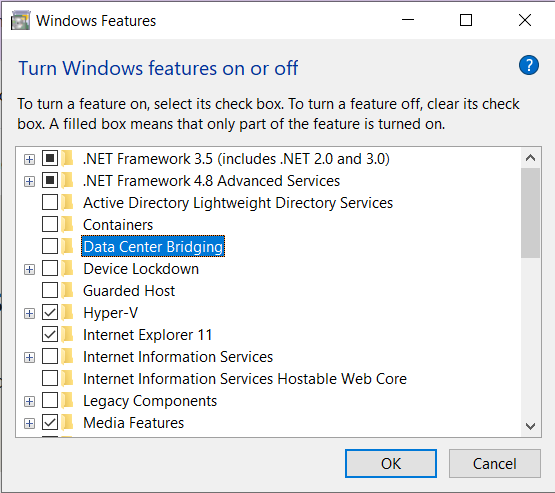Image resolution: width=555 pixels, height=493 pixels.
Task: Tick the Guarded Host checkbox
Action: click(50, 291)
